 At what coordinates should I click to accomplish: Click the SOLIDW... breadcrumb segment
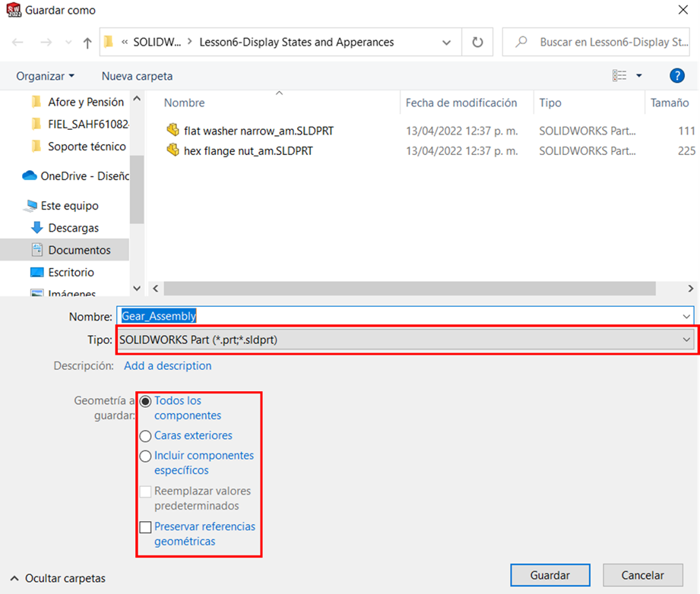157,42
